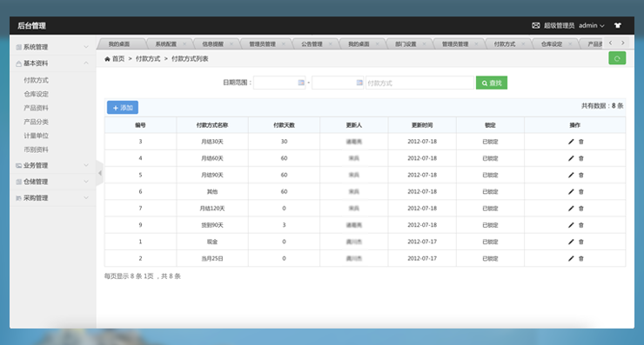Open 计量单位 in the sidebar
644x345 pixels.
pos(37,136)
